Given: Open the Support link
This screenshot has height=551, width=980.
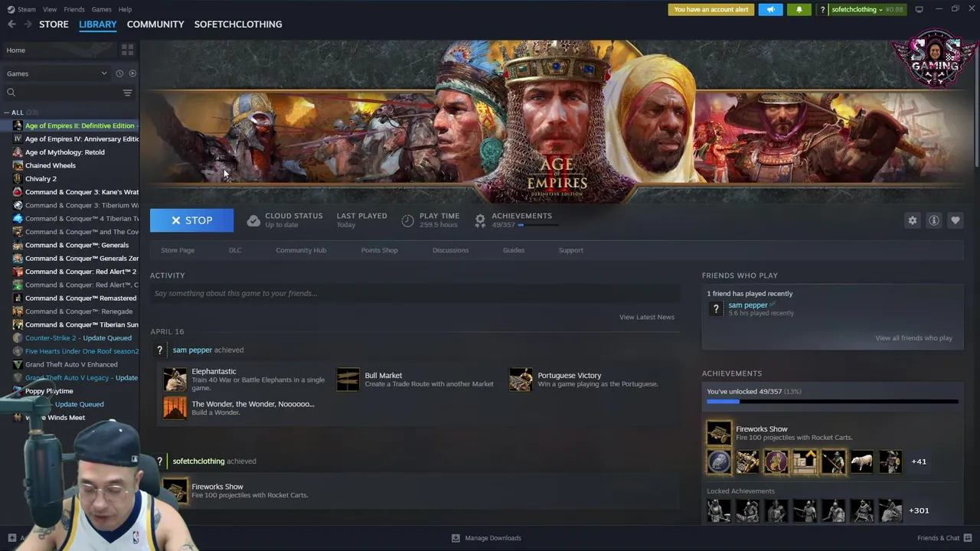Looking at the screenshot, I should click(570, 250).
